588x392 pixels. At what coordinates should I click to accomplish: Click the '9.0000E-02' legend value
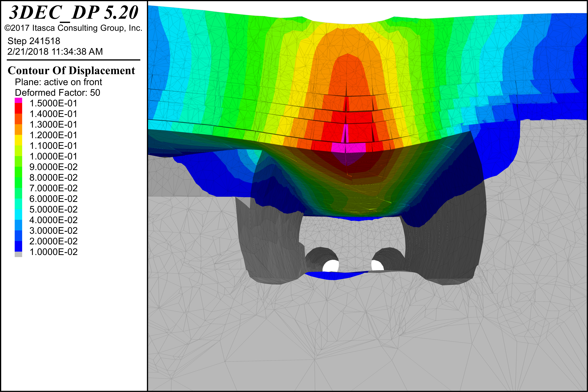(54, 167)
